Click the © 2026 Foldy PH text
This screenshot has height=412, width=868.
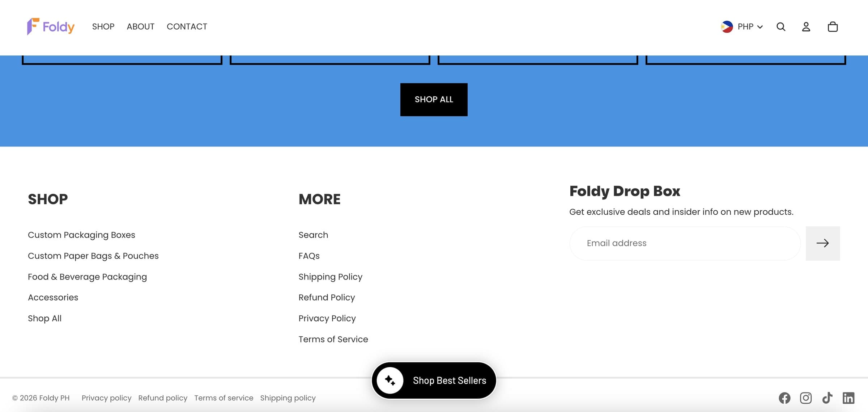point(41,398)
